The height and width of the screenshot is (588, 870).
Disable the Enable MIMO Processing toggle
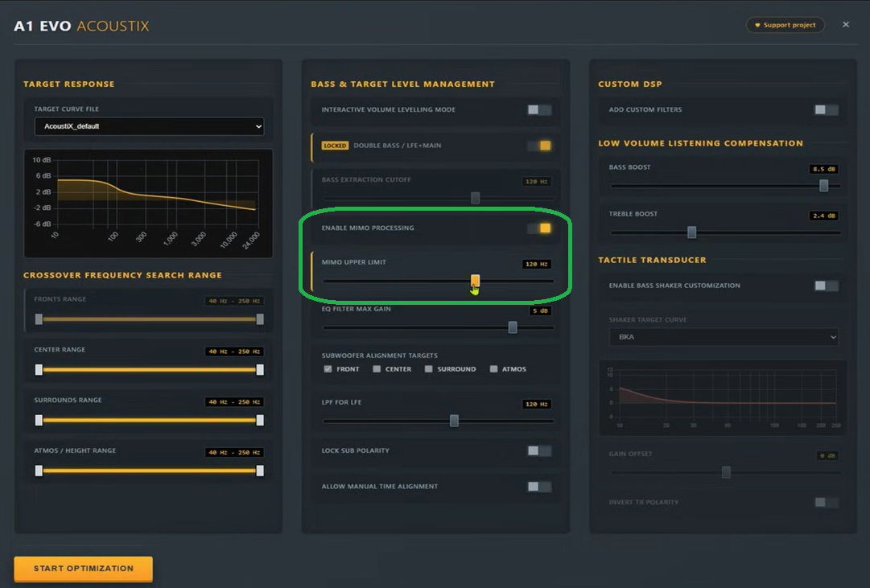point(539,228)
